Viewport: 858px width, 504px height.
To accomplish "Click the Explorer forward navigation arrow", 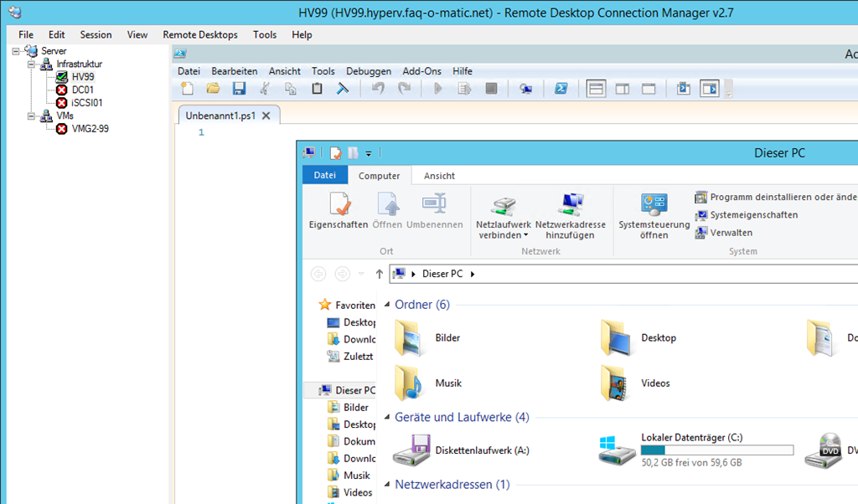I will tap(343, 274).
